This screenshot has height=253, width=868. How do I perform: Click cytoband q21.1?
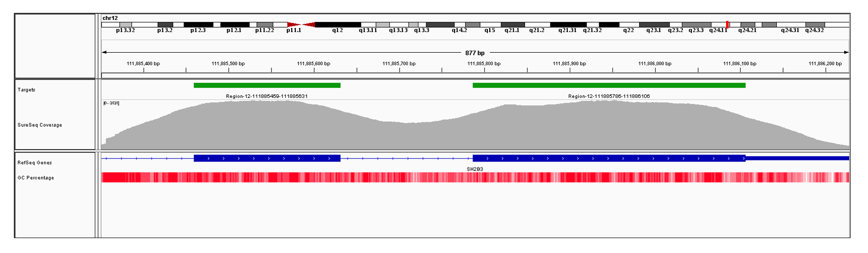pos(513,24)
